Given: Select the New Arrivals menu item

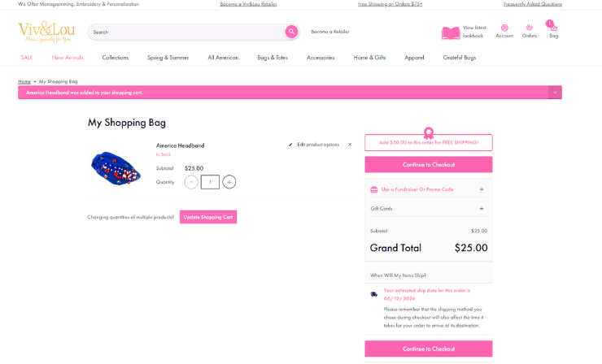Looking at the screenshot, I should (68, 58).
